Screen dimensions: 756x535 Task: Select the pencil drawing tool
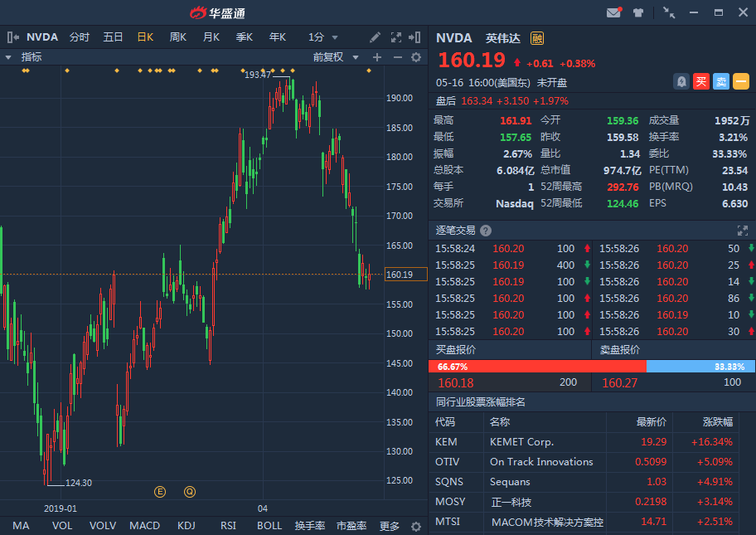point(376,37)
